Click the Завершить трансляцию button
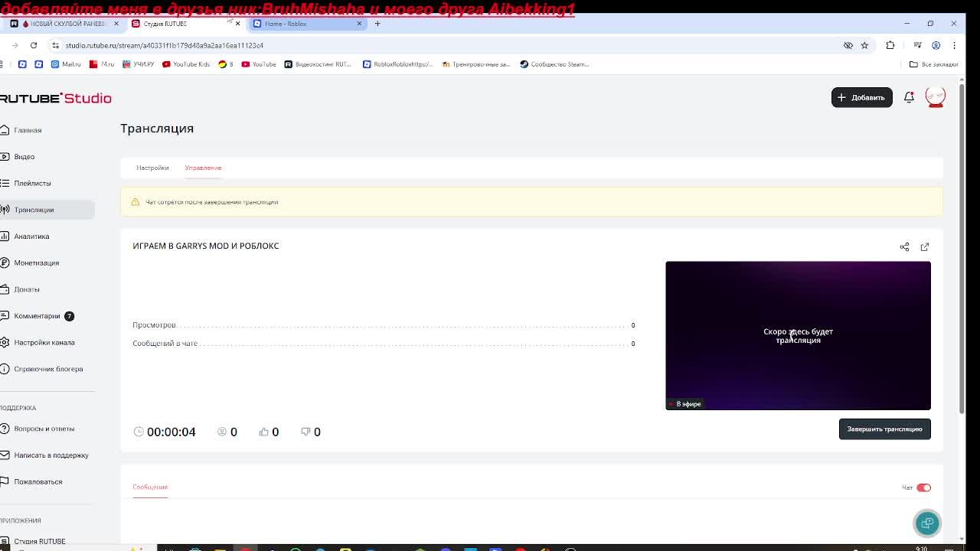 point(884,429)
